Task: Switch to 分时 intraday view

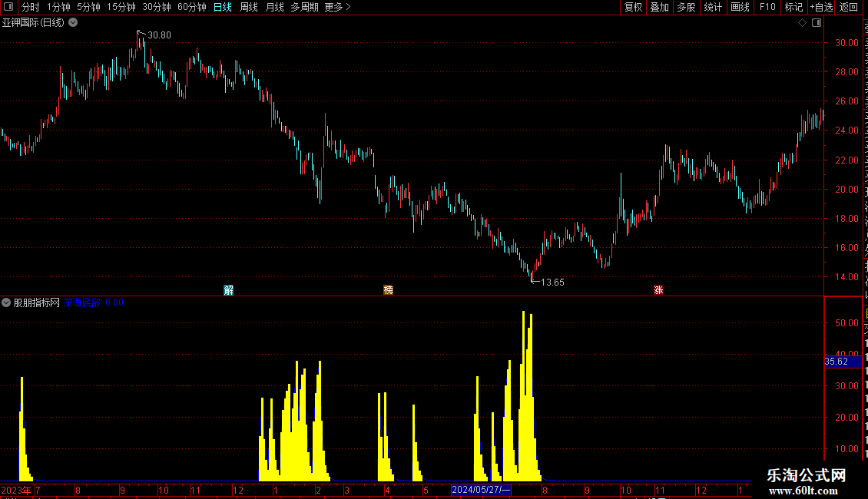Action: coord(31,7)
